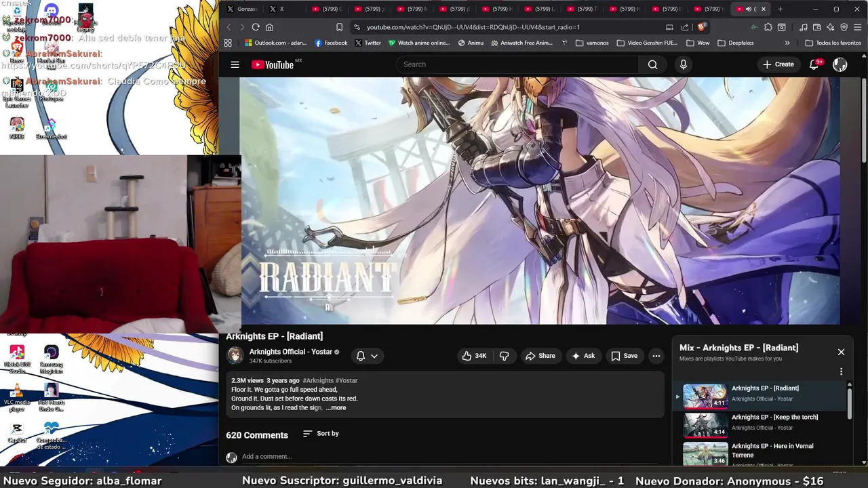This screenshot has width=868, height=488.
Task: Open the Wow bookmarks folder
Action: point(698,43)
